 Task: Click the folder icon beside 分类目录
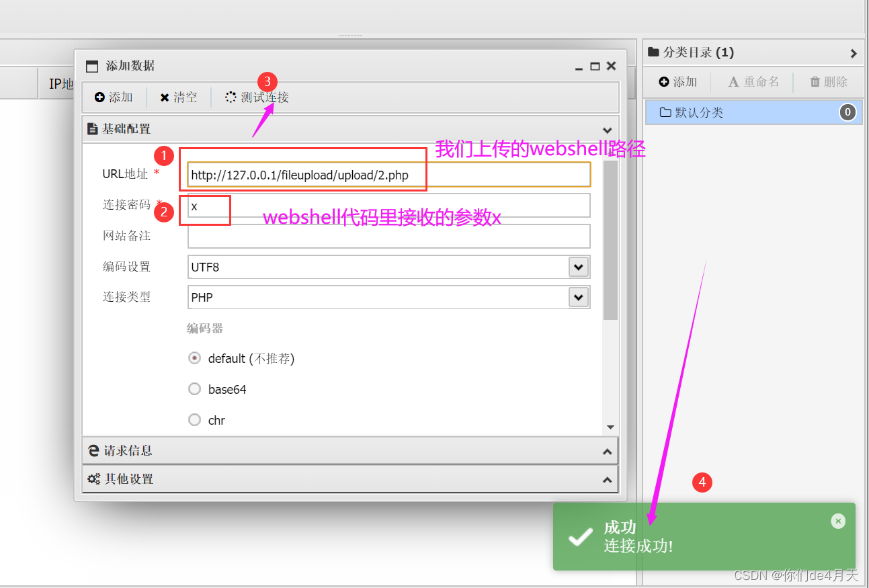click(x=653, y=52)
